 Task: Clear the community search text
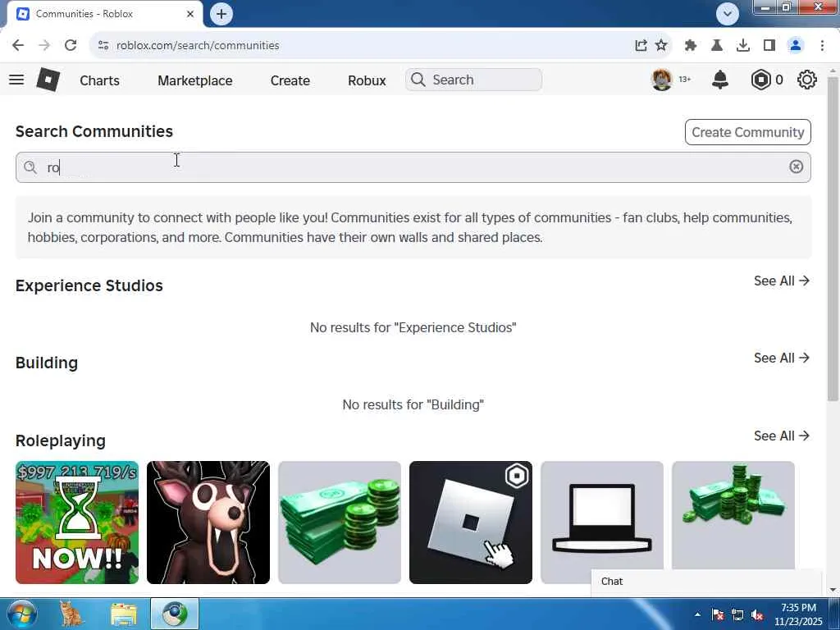[796, 167]
